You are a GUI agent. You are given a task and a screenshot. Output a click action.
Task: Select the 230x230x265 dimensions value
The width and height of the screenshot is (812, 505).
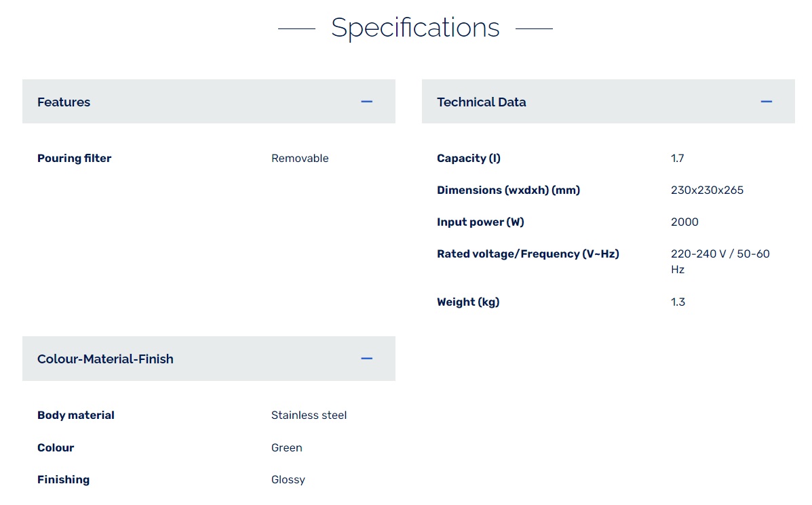[707, 190]
